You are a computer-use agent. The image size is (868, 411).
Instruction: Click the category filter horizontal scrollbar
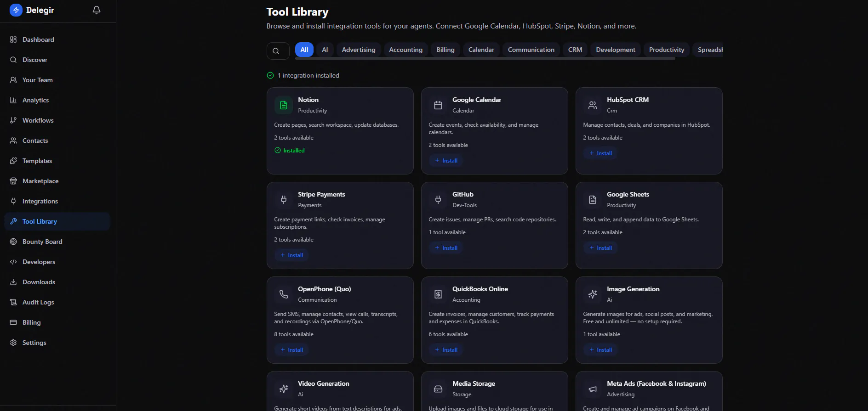pyautogui.click(x=485, y=58)
